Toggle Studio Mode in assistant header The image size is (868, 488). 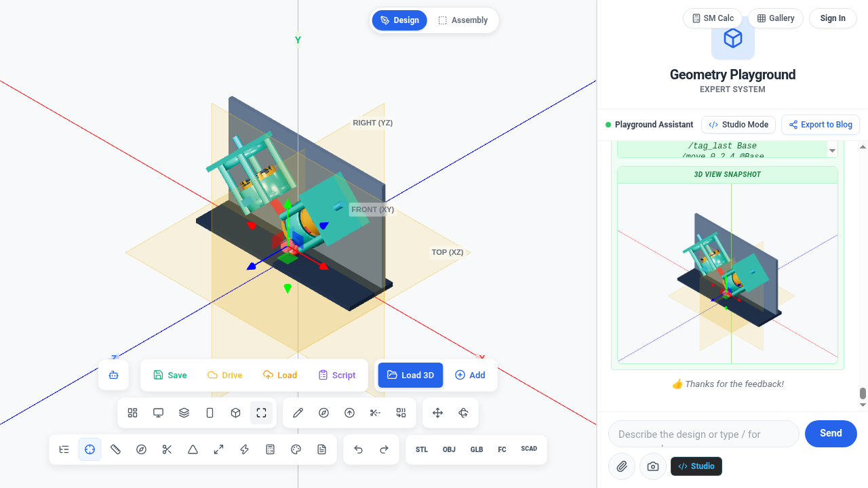pyautogui.click(x=739, y=125)
